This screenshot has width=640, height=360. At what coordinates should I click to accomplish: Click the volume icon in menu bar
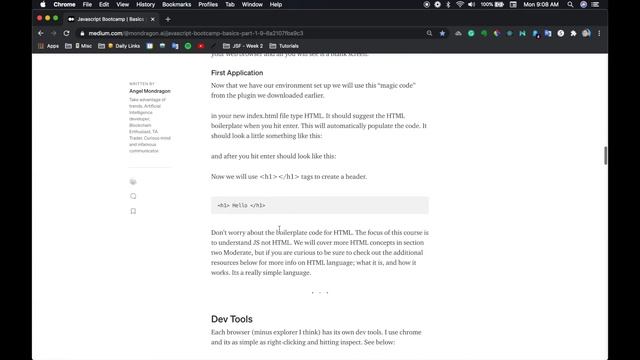[x=471, y=4]
